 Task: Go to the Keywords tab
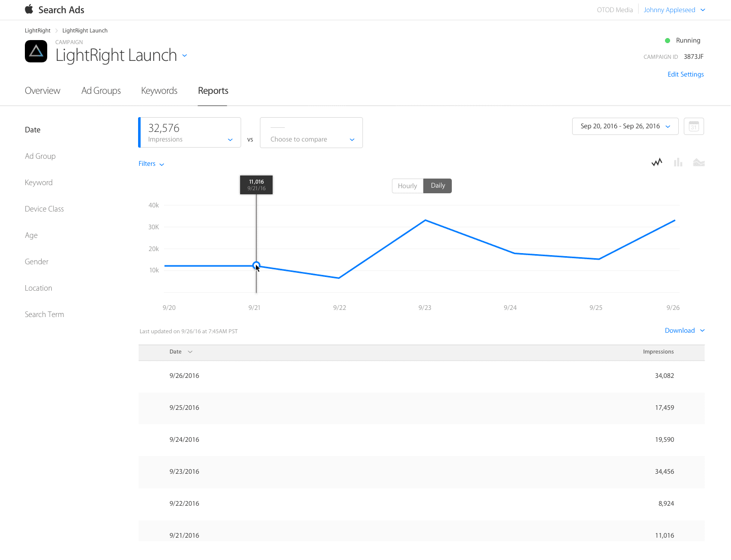coord(159,91)
